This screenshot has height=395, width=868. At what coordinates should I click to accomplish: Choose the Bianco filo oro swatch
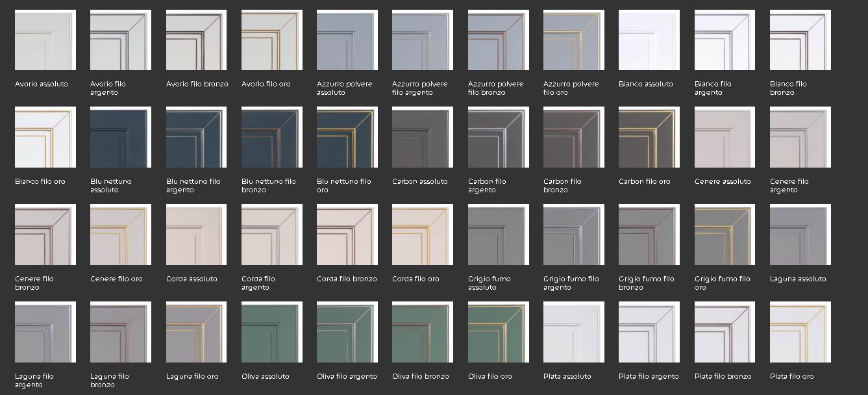45,137
